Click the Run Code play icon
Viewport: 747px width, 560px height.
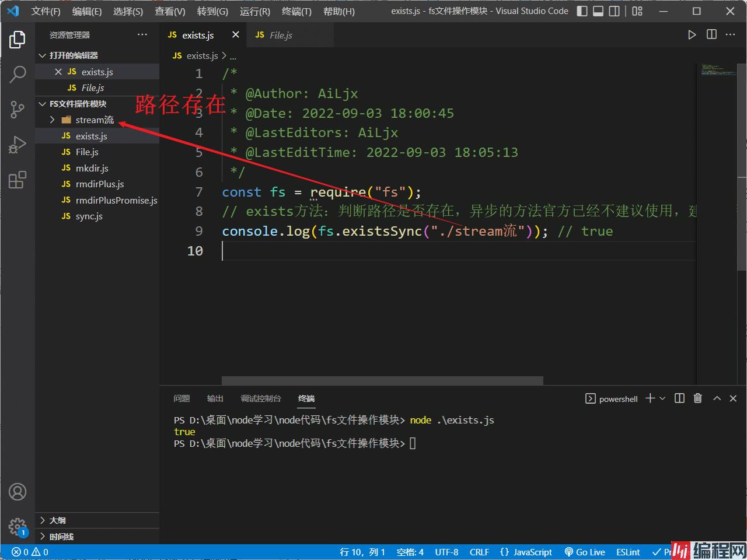[692, 35]
